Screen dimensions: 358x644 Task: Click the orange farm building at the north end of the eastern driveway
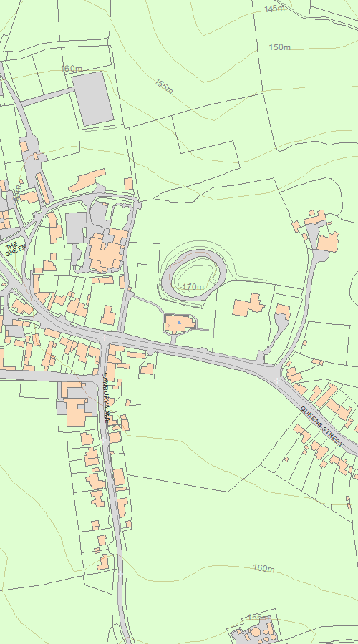coord(328,242)
